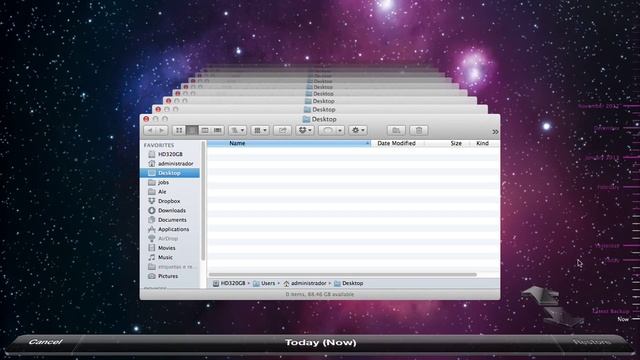The image size is (640, 360).
Task: Select the Desktop window directly behind the front window
Action: [x=320, y=109]
